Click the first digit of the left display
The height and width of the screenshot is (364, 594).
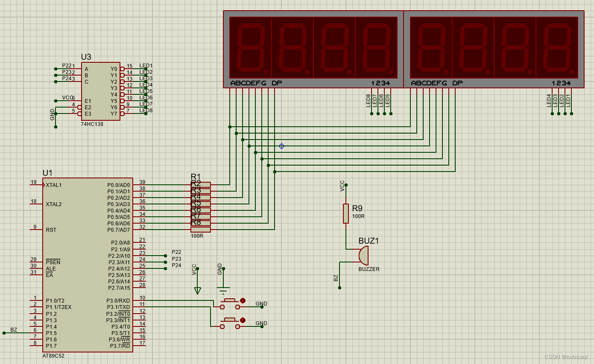(251, 47)
